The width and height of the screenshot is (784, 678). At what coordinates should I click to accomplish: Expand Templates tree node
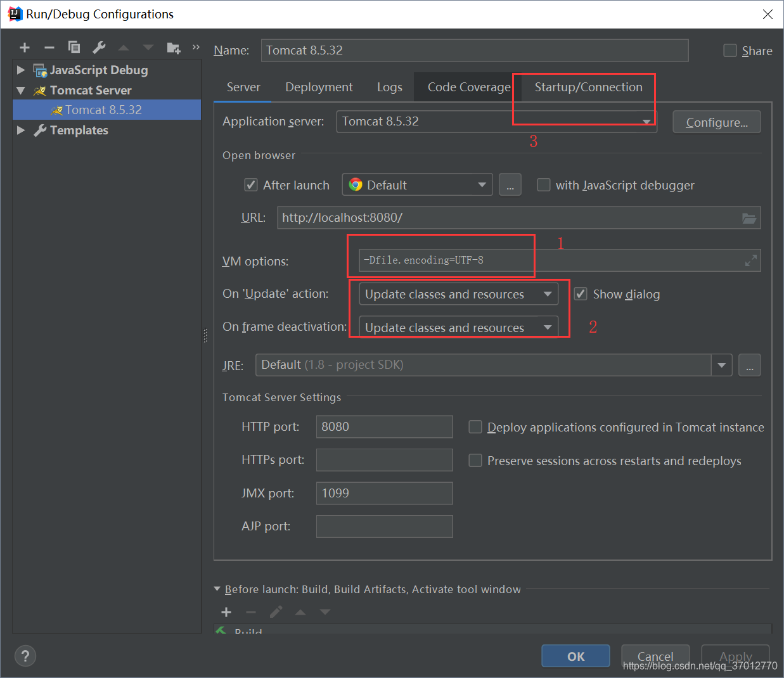[21, 130]
